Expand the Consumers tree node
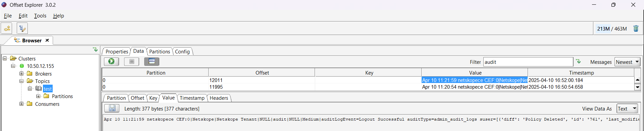 (x=21, y=104)
